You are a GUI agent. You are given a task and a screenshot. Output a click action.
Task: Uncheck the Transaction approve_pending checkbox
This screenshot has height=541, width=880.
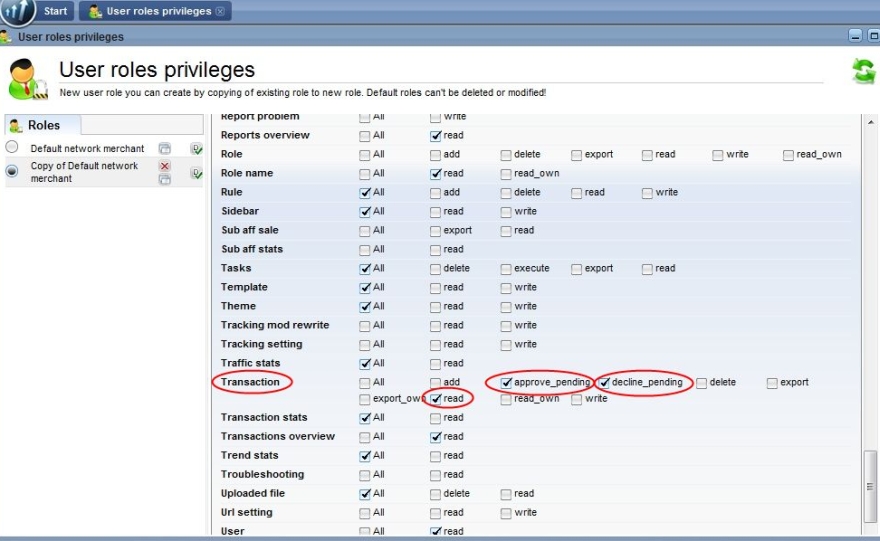(507, 382)
